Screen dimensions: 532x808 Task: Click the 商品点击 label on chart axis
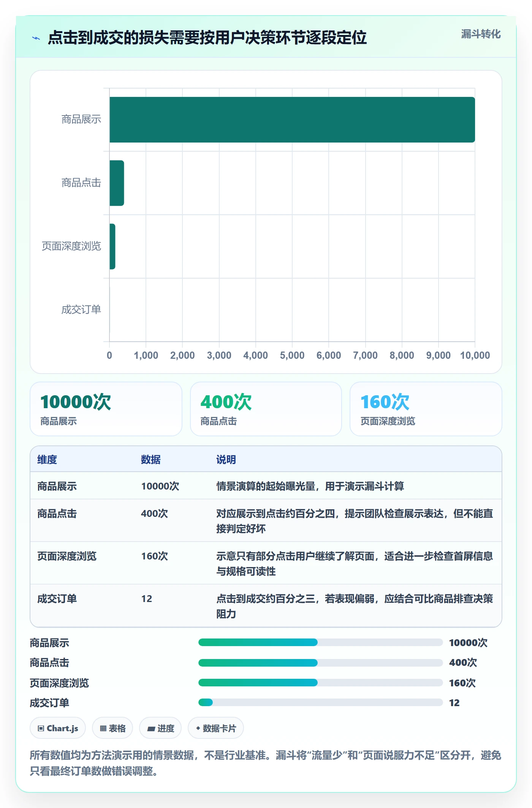(x=81, y=183)
